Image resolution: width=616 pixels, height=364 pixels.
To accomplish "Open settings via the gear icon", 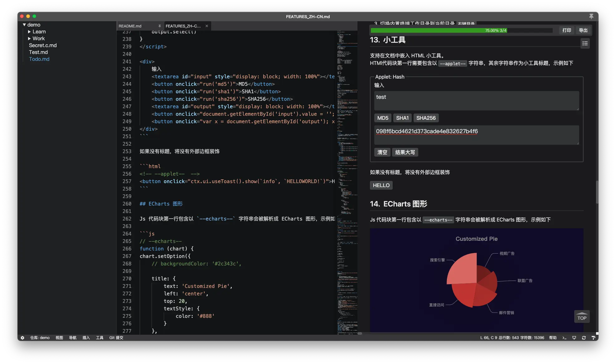I will [x=22, y=337].
